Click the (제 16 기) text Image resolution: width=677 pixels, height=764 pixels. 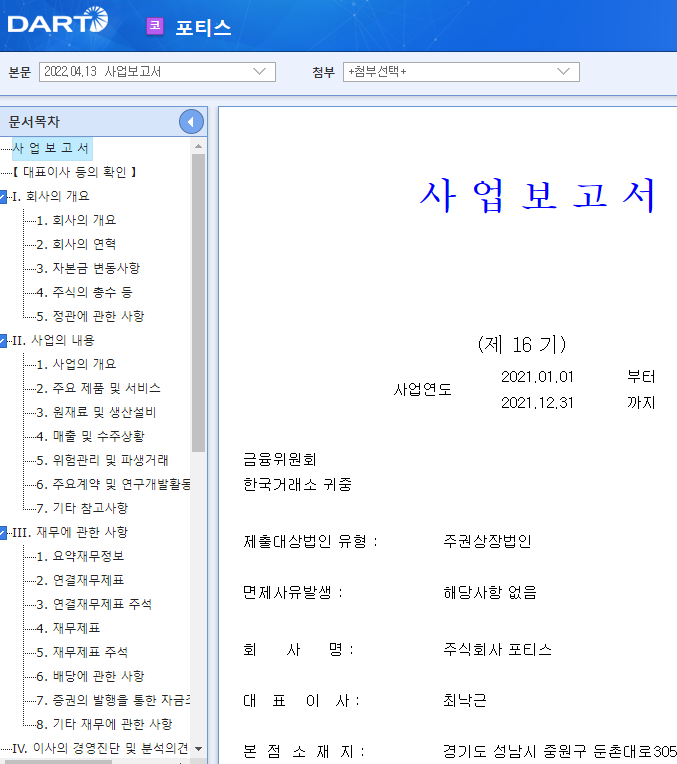click(x=522, y=345)
